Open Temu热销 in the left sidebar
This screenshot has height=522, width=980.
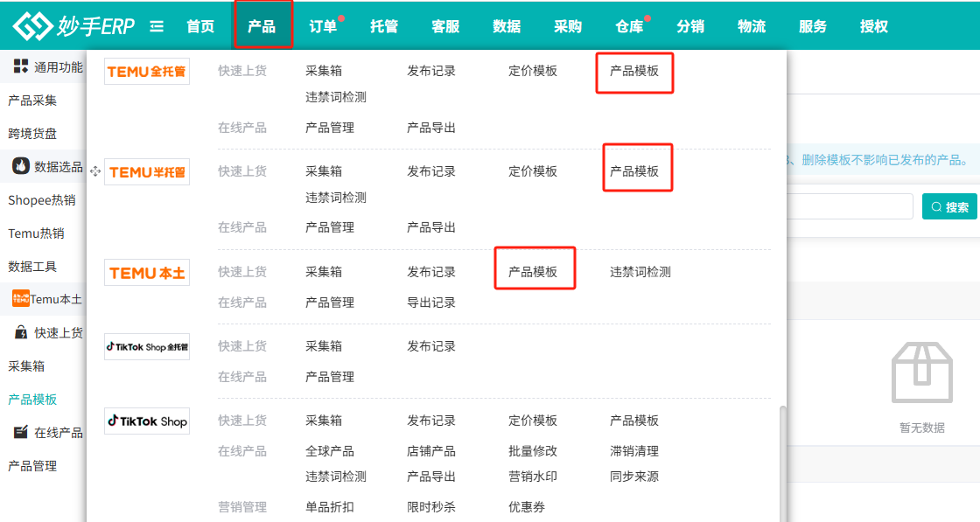[36, 233]
